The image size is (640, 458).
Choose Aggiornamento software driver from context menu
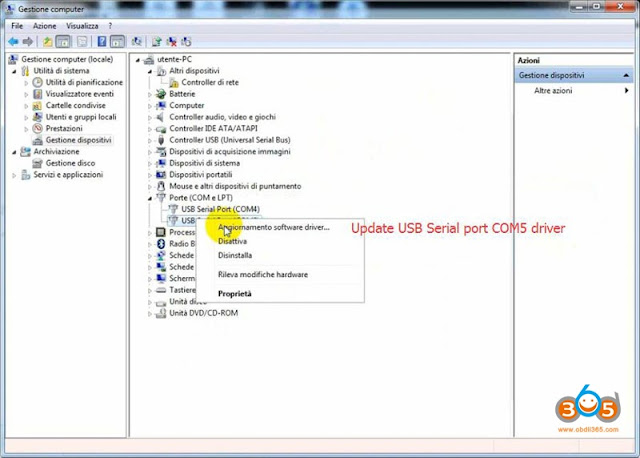(x=274, y=227)
